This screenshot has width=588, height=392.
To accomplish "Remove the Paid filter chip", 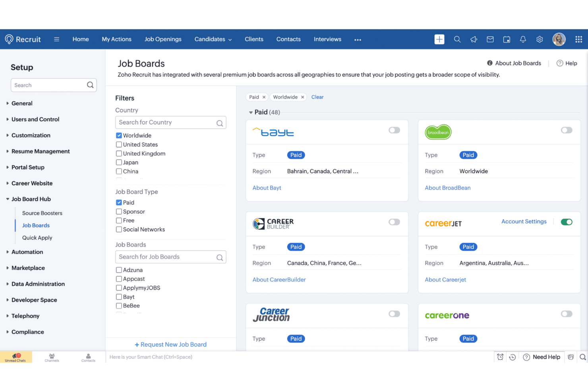I will pos(264,97).
